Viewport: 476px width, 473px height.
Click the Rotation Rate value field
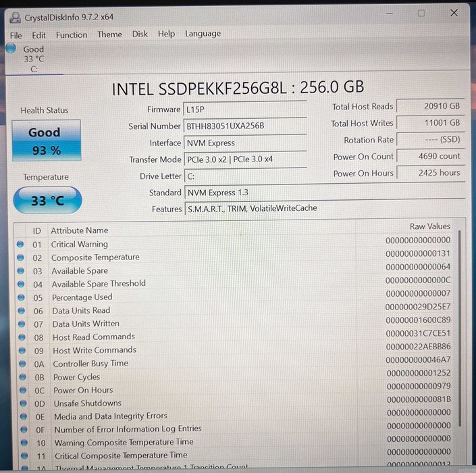(431, 139)
